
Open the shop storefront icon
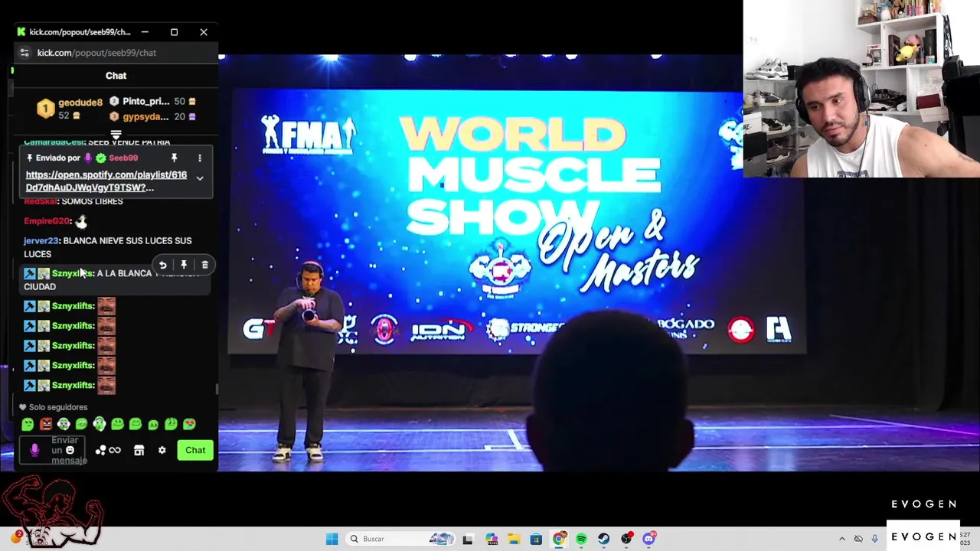point(139,450)
